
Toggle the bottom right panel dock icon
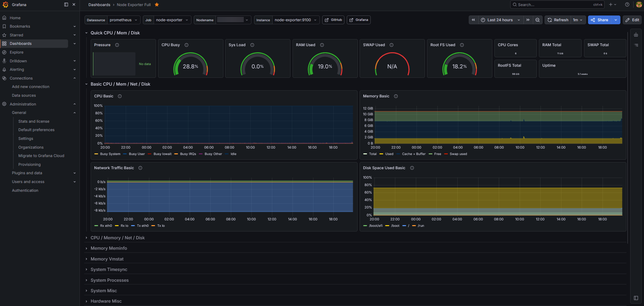coord(636,298)
